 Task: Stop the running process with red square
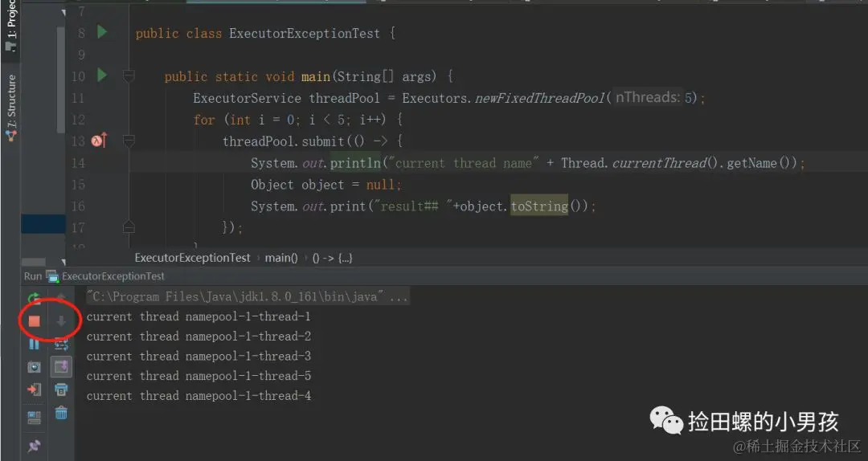point(34,321)
